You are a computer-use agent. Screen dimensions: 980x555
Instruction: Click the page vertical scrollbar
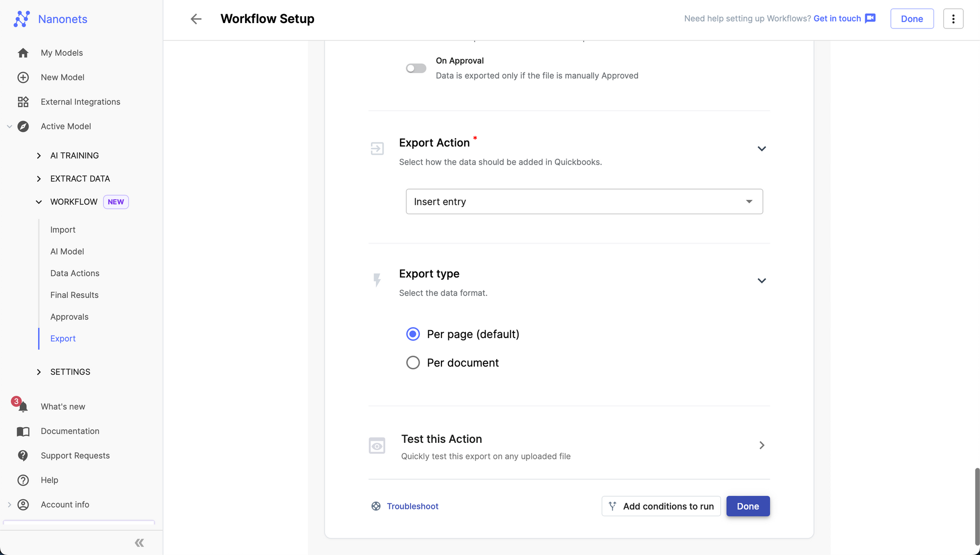coord(977,507)
